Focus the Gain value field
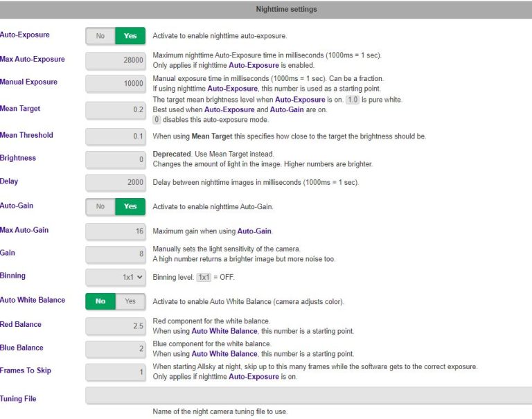 (116, 254)
